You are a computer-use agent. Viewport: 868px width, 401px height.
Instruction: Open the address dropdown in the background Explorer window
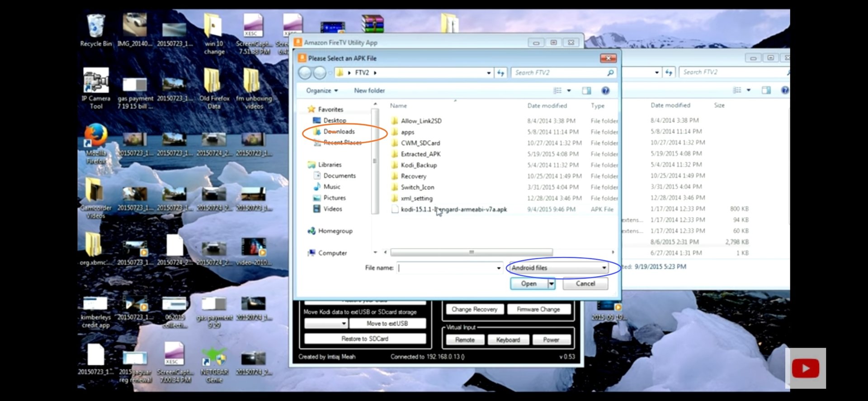(x=656, y=72)
